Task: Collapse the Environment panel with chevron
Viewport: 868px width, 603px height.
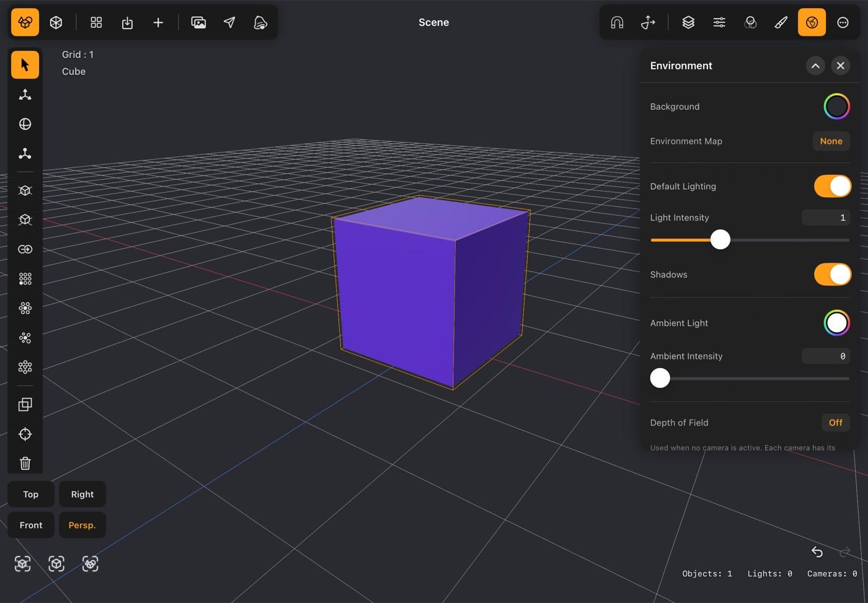Action: coord(815,66)
